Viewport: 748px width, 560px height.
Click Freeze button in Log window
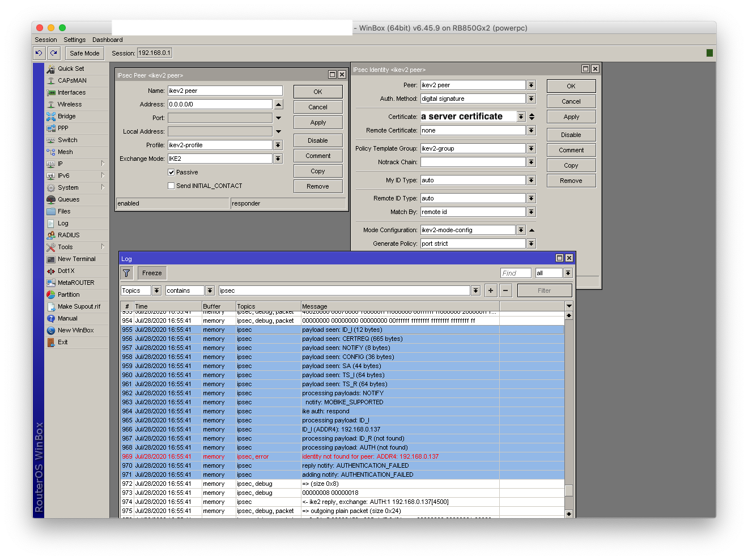tap(152, 273)
